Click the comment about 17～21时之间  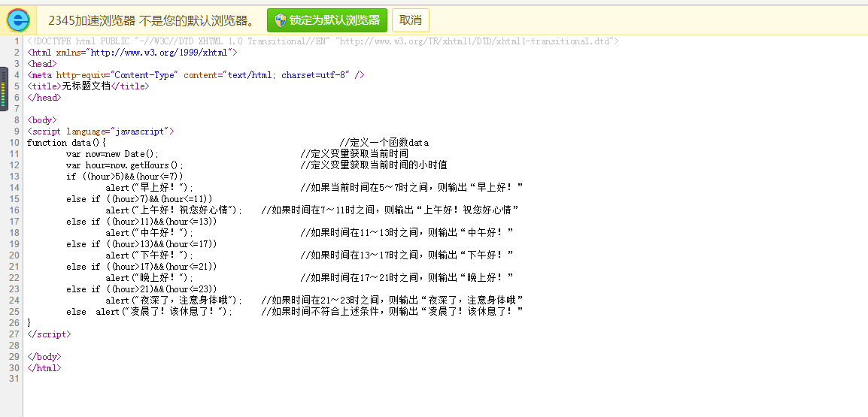click(407, 278)
